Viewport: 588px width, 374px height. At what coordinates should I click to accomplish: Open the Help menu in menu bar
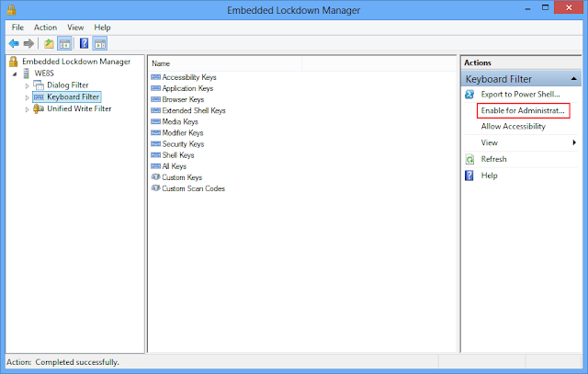102,28
